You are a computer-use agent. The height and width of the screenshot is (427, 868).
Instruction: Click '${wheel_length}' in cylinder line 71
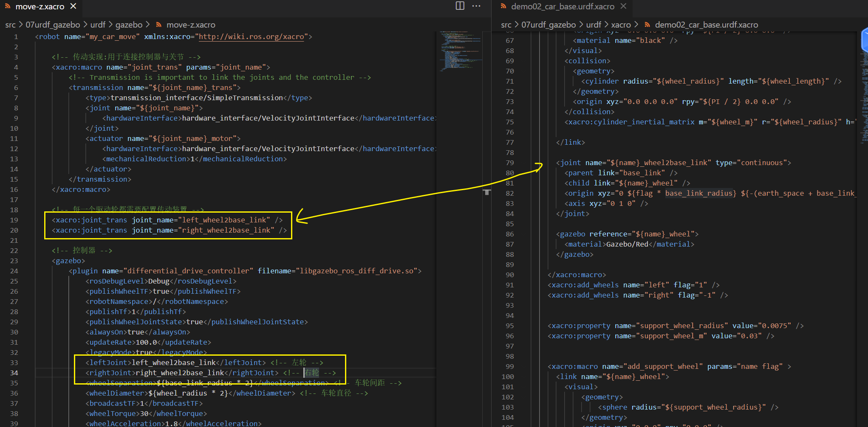[x=793, y=81]
